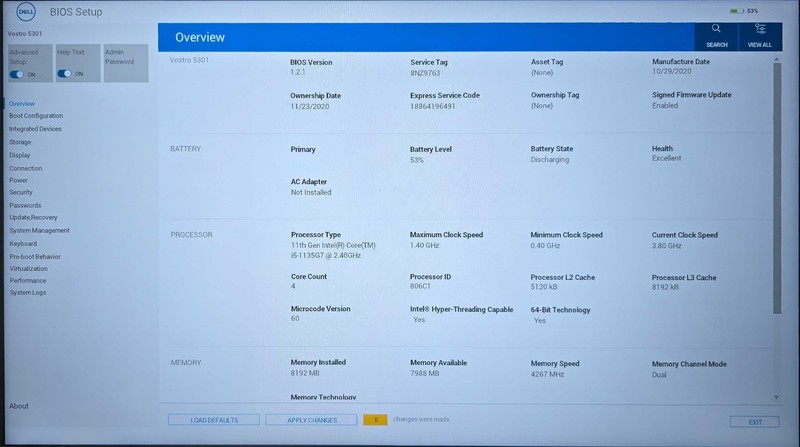Click Memory Speed 4267 MHz
Image resolution: width=800 pixels, height=447 pixels.
point(547,375)
